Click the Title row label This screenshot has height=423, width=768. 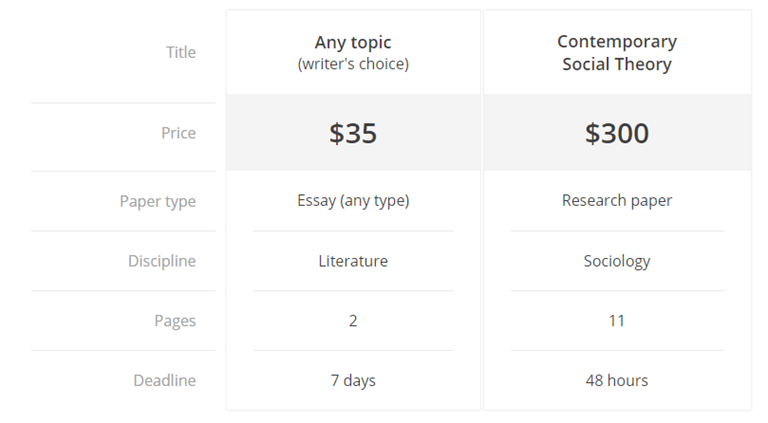(181, 52)
